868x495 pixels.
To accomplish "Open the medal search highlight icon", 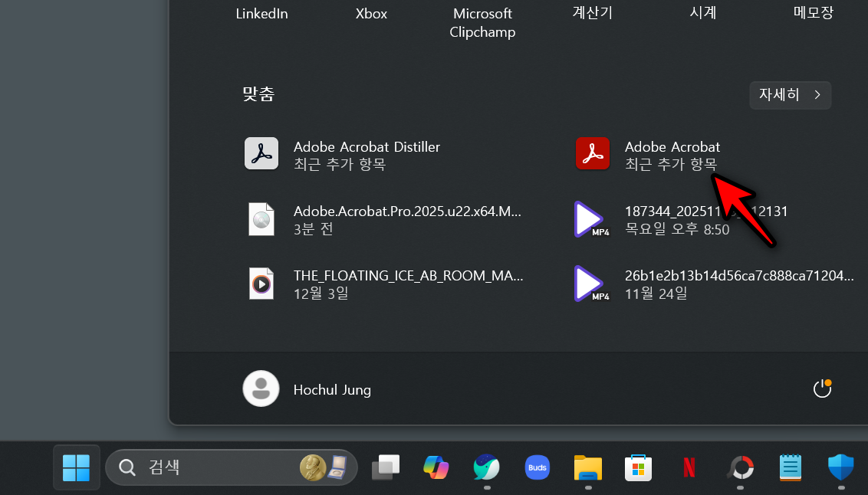I will (x=324, y=467).
